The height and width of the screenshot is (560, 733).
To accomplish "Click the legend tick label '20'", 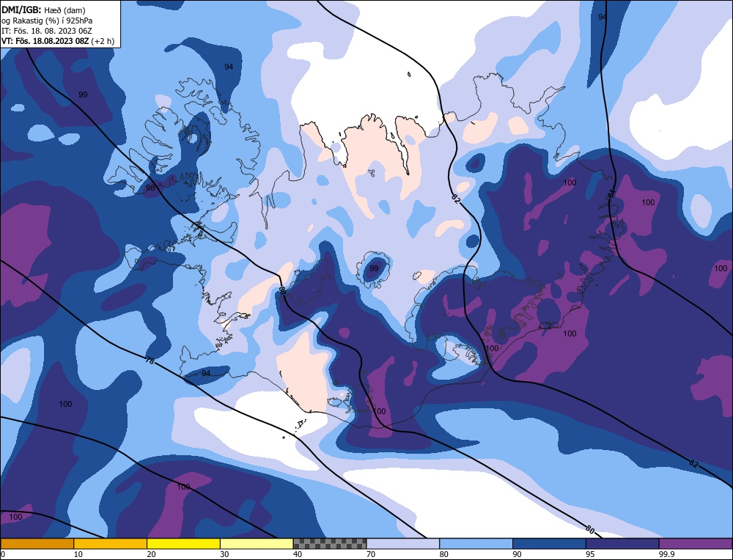I will coord(152,554).
